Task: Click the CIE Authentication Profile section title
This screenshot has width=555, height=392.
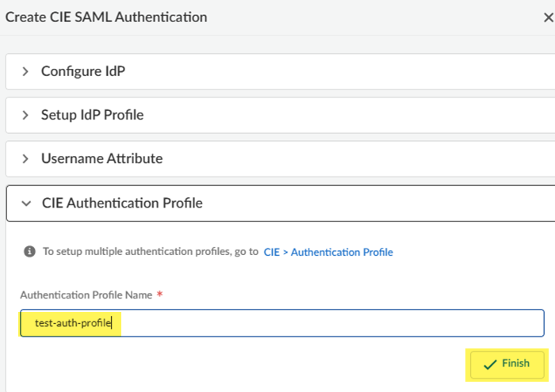Action: click(x=122, y=204)
